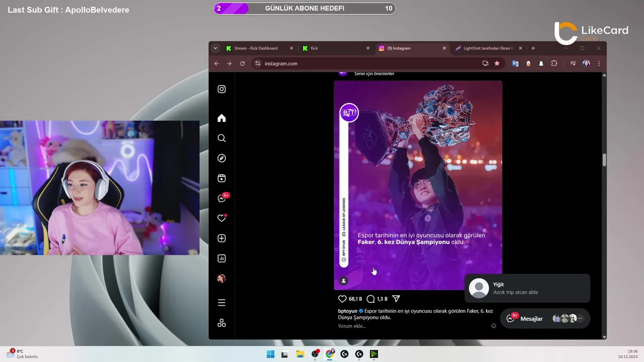Share the post with the paper plane icon
644x362 pixels.
[x=396, y=299]
